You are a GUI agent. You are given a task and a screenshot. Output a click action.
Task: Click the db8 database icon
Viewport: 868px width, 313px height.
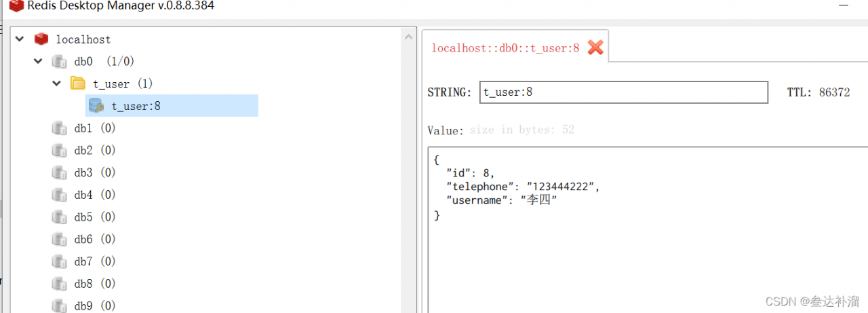pos(60,283)
